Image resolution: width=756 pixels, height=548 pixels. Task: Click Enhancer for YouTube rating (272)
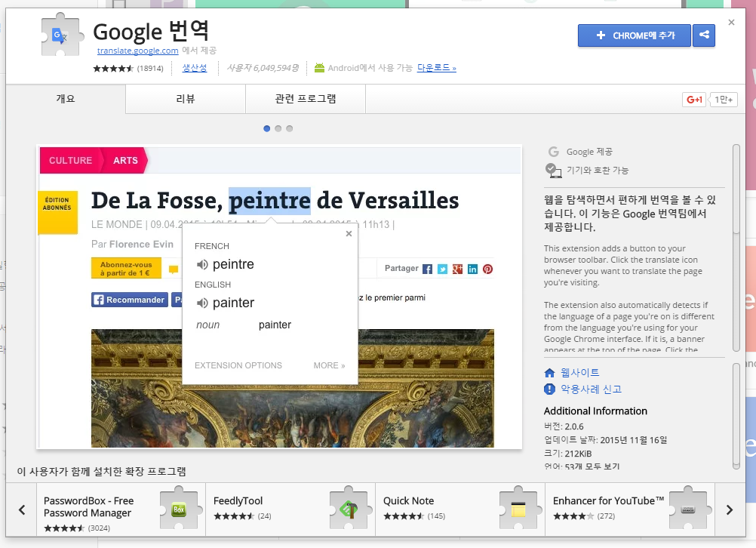pyautogui.click(x=584, y=516)
